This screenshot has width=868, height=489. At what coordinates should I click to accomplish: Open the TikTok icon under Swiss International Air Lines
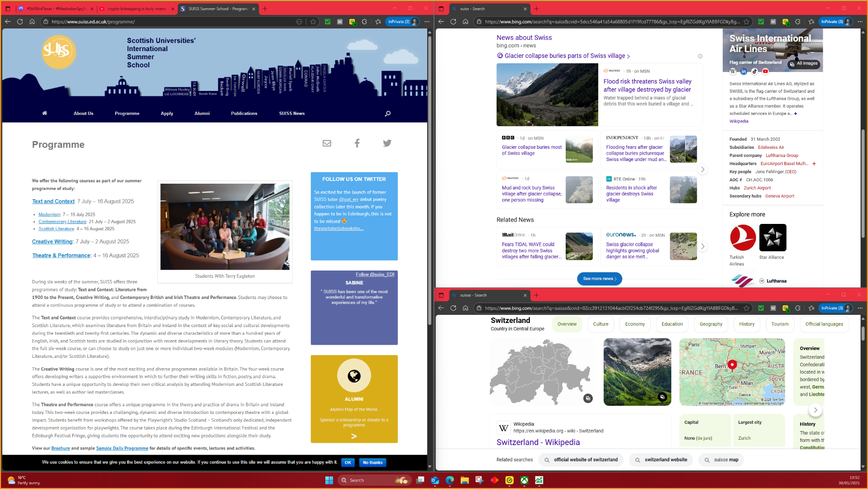[x=754, y=71]
